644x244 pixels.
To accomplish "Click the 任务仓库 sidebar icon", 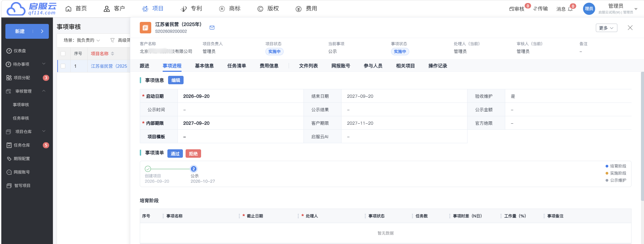I will (x=9, y=145).
